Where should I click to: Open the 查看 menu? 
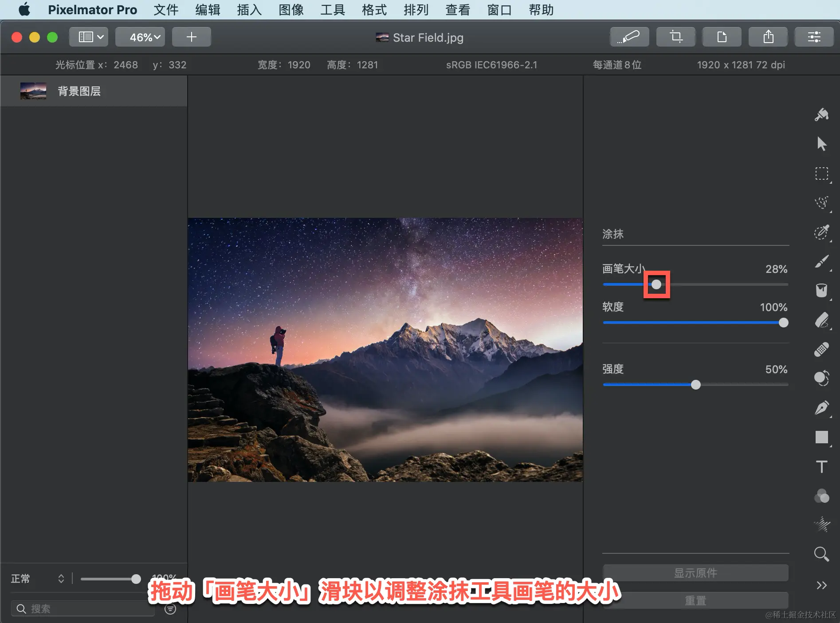458,10
